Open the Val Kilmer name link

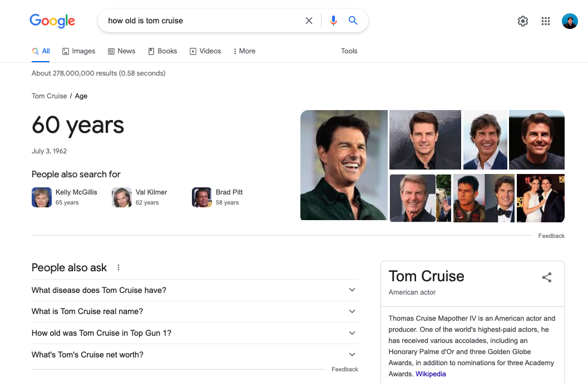[151, 192]
